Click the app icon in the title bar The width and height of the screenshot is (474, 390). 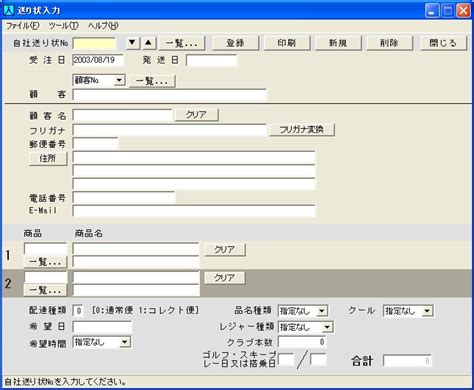pos(8,10)
